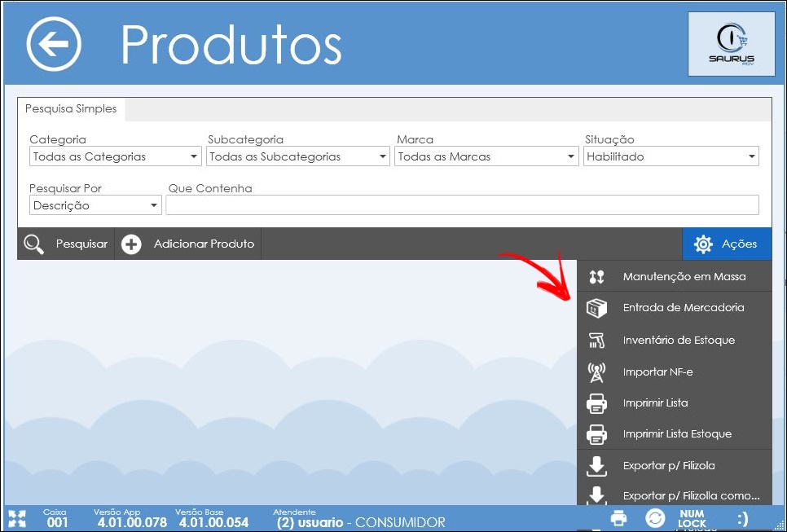Select Imprimir Lista menu entry
Screen dimensions: 787x532
(675, 403)
